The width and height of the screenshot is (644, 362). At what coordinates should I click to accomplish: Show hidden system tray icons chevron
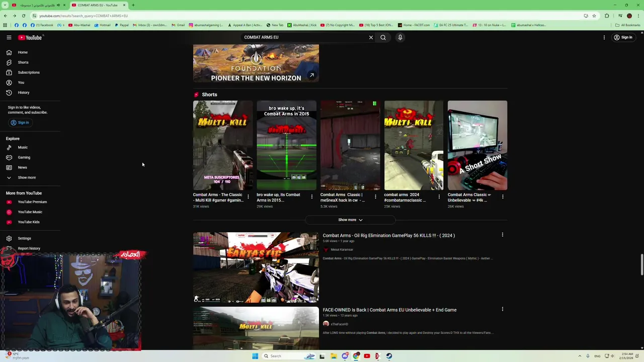pos(580,356)
